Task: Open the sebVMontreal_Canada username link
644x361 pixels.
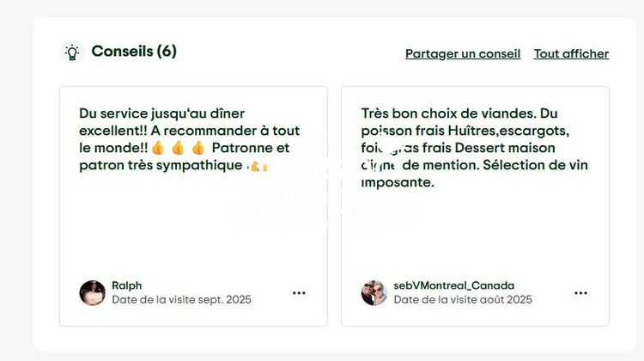Action: [454, 285]
